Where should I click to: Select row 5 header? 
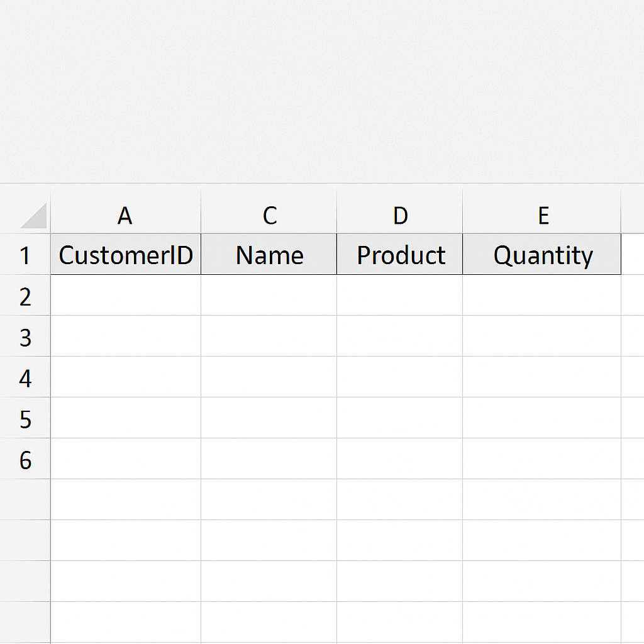(25, 418)
